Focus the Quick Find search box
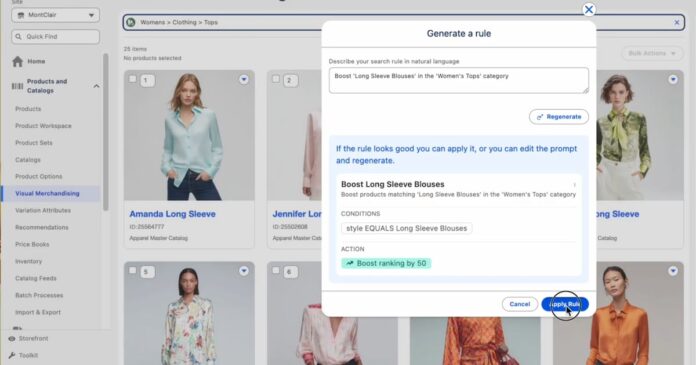The width and height of the screenshot is (696, 365). [x=55, y=36]
